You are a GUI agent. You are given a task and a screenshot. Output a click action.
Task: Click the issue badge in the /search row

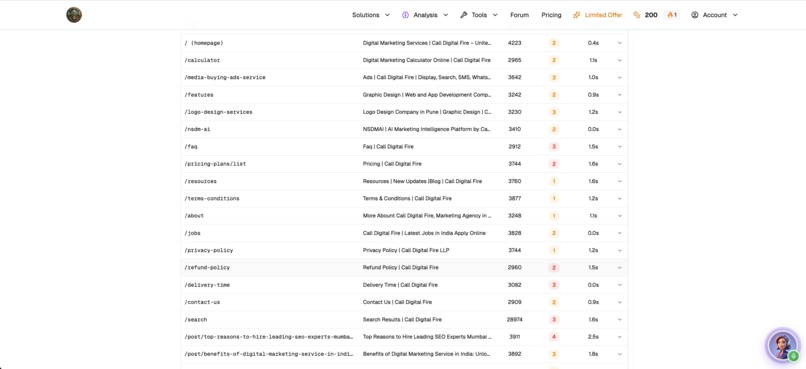click(x=554, y=320)
